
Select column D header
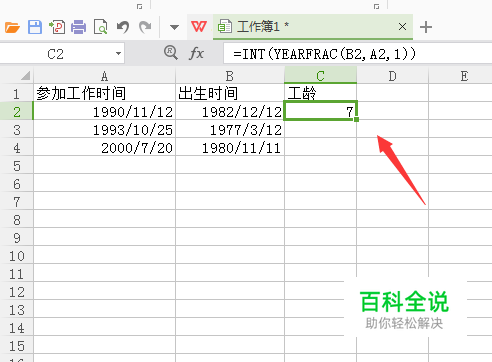click(x=392, y=76)
